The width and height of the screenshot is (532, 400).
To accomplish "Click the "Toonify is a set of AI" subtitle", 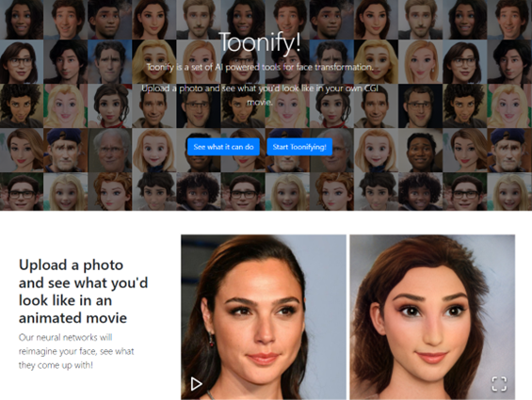I will (260, 67).
